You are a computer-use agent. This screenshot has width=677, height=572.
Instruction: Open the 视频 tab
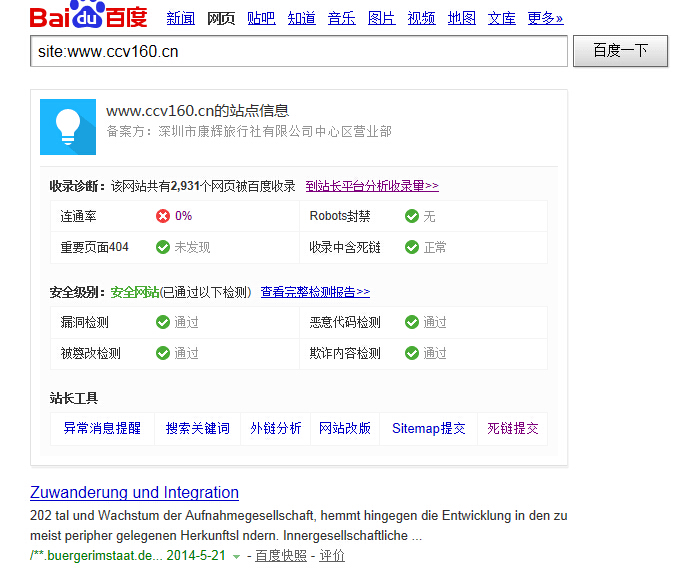coord(421,19)
